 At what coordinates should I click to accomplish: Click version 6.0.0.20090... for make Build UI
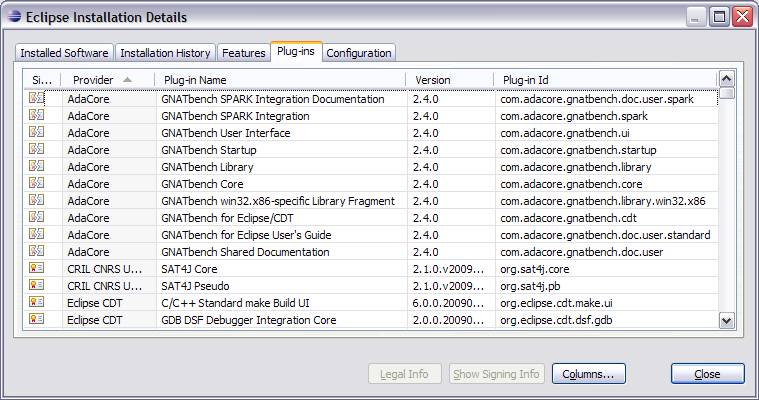(448, 303)
